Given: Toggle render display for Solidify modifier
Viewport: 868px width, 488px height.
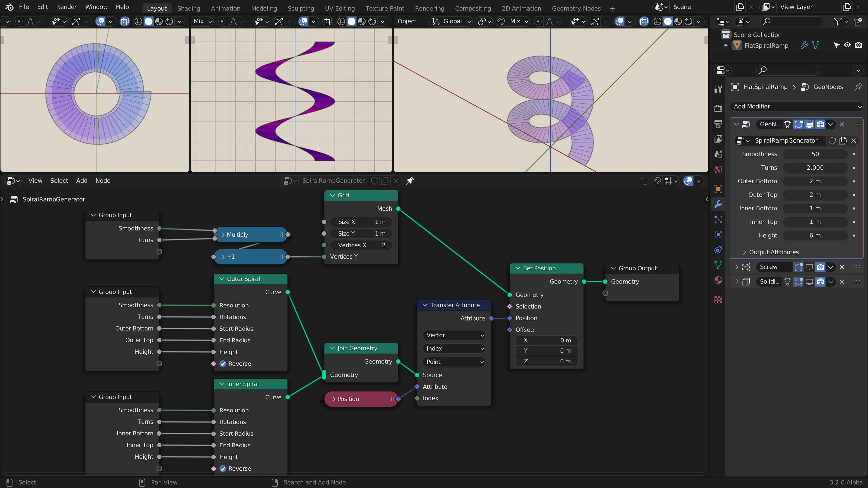Looking at the screenshot, I should pos(820,282).
